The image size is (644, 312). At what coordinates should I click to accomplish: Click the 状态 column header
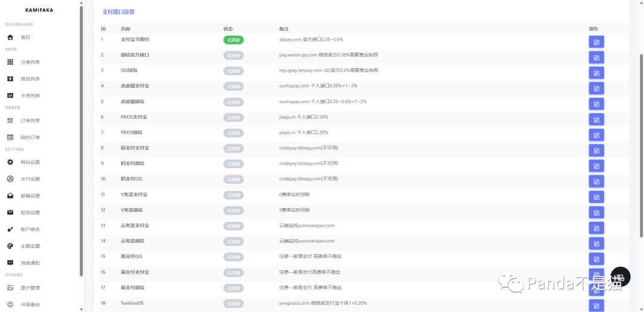click(228, 29)
